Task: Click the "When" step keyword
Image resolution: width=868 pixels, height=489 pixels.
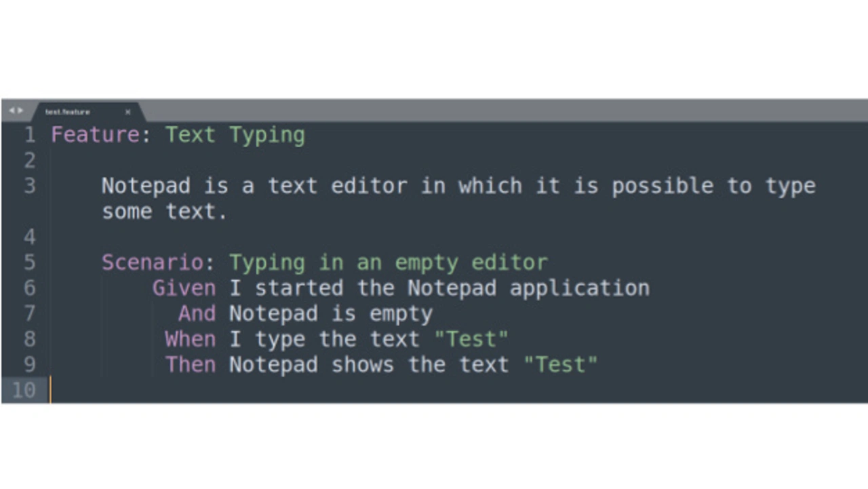Action: 190,339
